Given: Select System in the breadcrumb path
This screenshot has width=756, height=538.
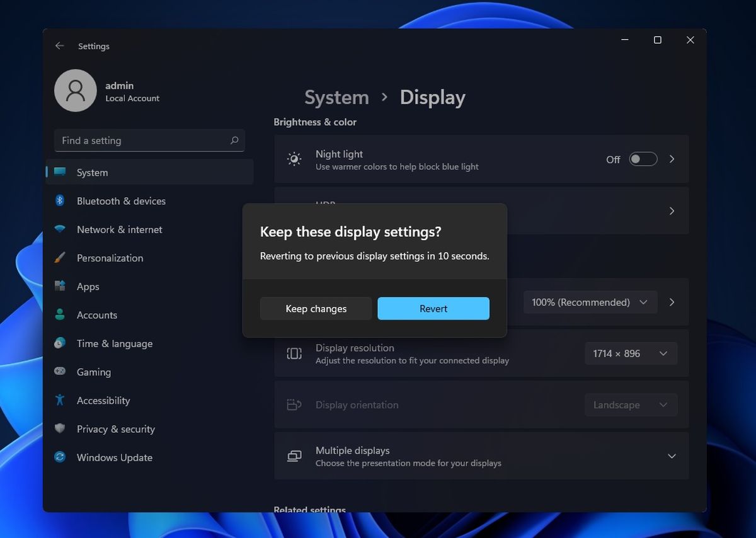Looking at the screenshot, I should [336, 97].
